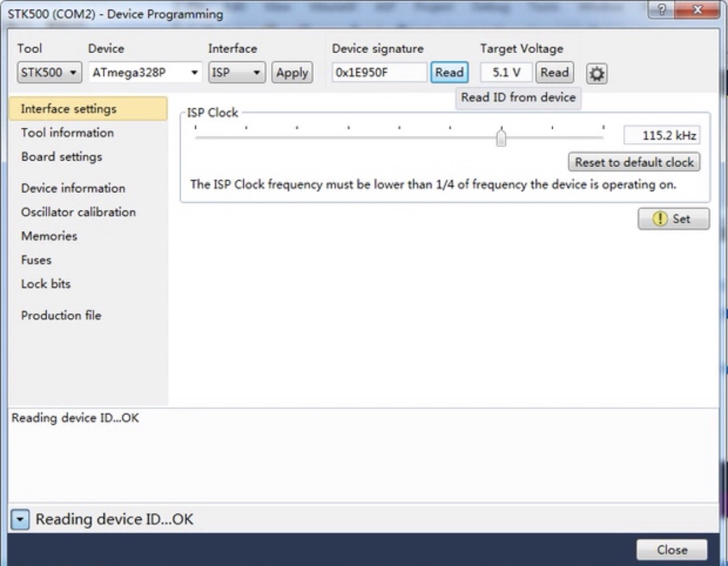Click the Device signature field 0x1E950F
Image resolution: width=728 pixels, height=566 pixels.
pos(379,73)
